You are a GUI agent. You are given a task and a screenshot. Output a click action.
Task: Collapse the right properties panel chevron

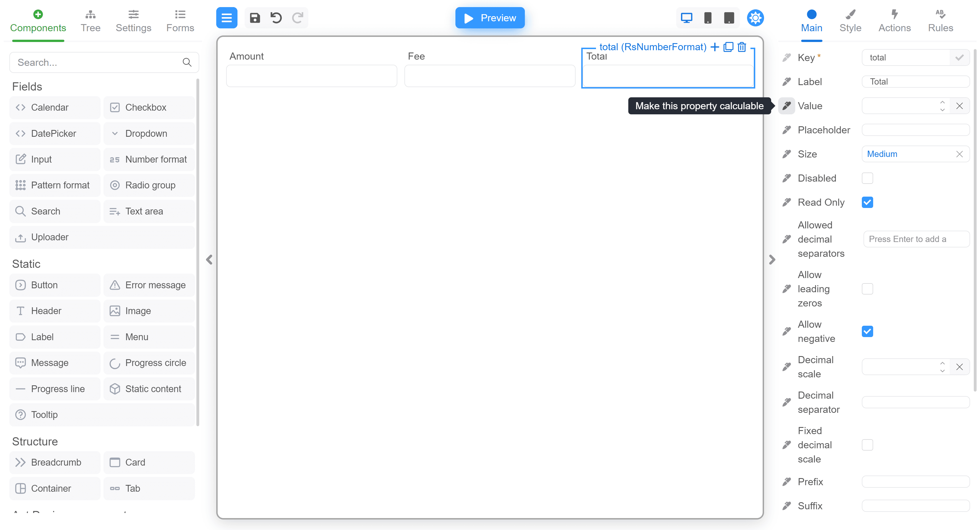coord(772,260)
